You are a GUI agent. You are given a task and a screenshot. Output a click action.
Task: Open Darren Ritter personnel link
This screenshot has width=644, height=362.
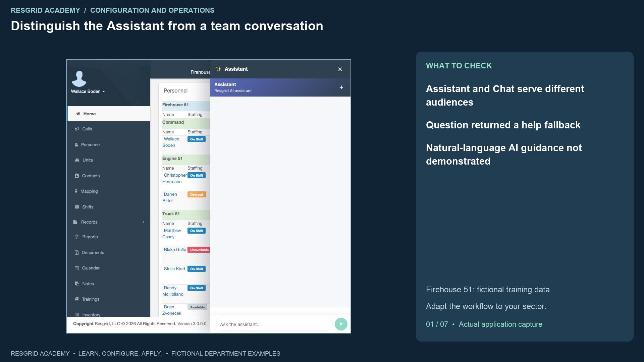tap(170, 197)
